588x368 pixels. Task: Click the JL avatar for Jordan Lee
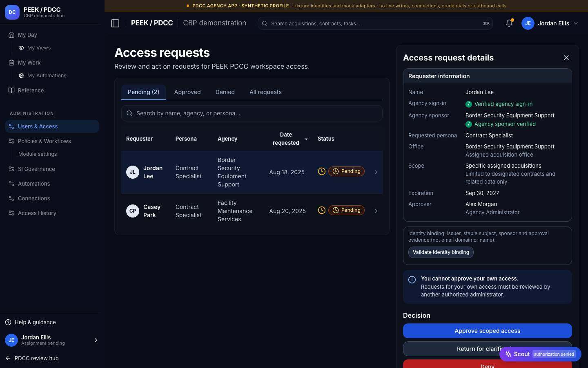pos(133,172)
